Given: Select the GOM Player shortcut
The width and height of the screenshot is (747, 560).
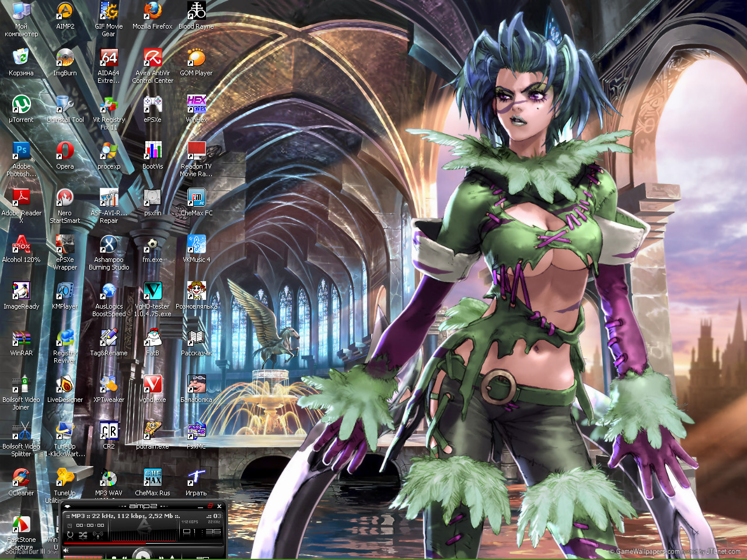Looking at the screenshot, I should pyautogui.click(x=196, y=58).
